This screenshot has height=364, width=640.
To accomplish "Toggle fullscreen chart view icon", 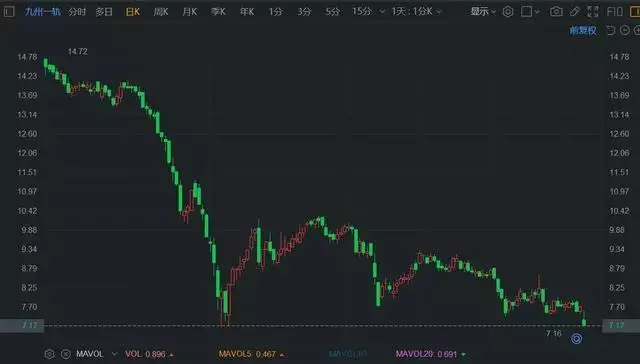I will pyautogui.click(x=593, y=11).
